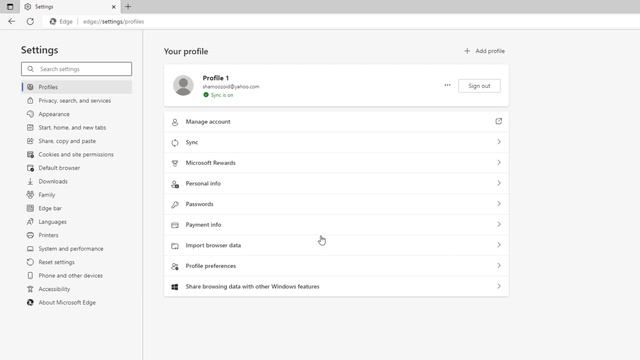Expand Personal info chevron
The height and width of the screenshot is (360, 640).
(x=499, y=183)
